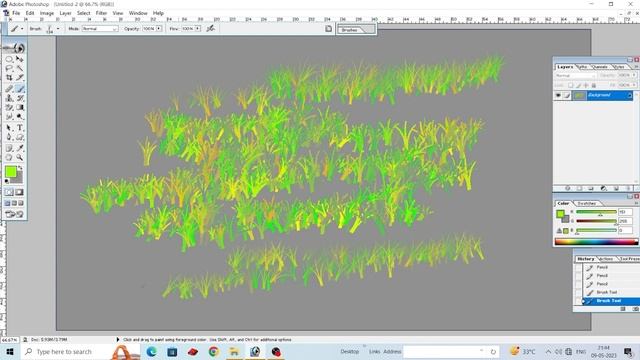Select the Path Selection tool
This screenshot has width=640, height=360.
[9, 128]
